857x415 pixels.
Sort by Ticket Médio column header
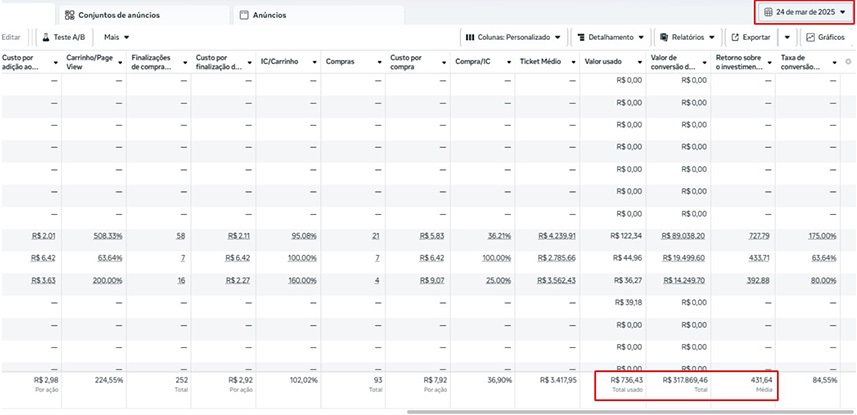[541, 62]
